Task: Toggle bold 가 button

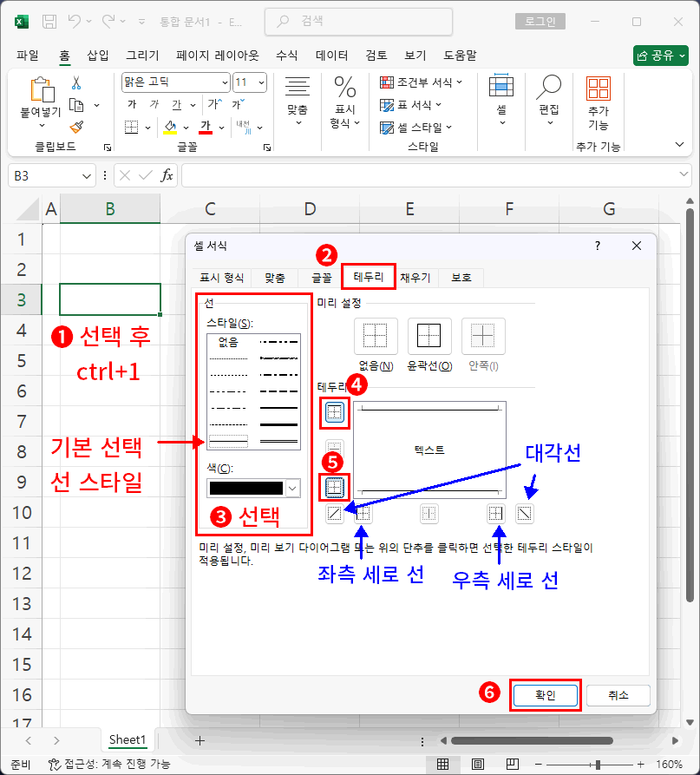Action: [132, 104]
